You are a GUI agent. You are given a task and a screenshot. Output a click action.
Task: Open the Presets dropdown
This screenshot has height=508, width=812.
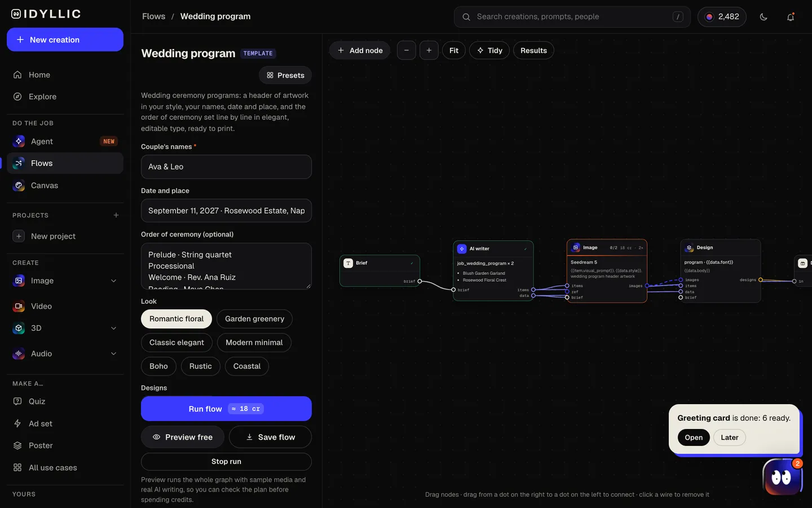(x=285, y=75)
